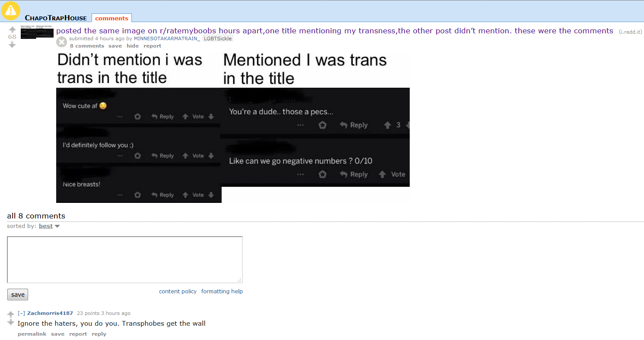The height and width of the screenshot is (340, 644).
Task: Upvote the post with score 68
Action: (x=12, y=30)
